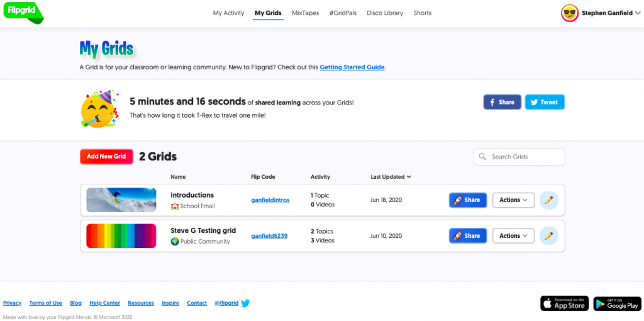
Task: Open the Disco Library tab
Action: pyautogui.click(x=385, y=13)
